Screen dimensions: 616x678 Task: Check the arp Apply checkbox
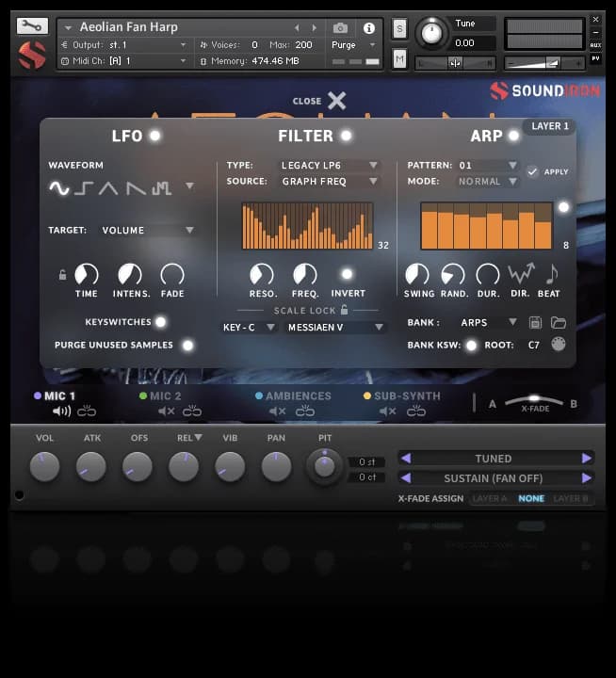click(533, 171)
